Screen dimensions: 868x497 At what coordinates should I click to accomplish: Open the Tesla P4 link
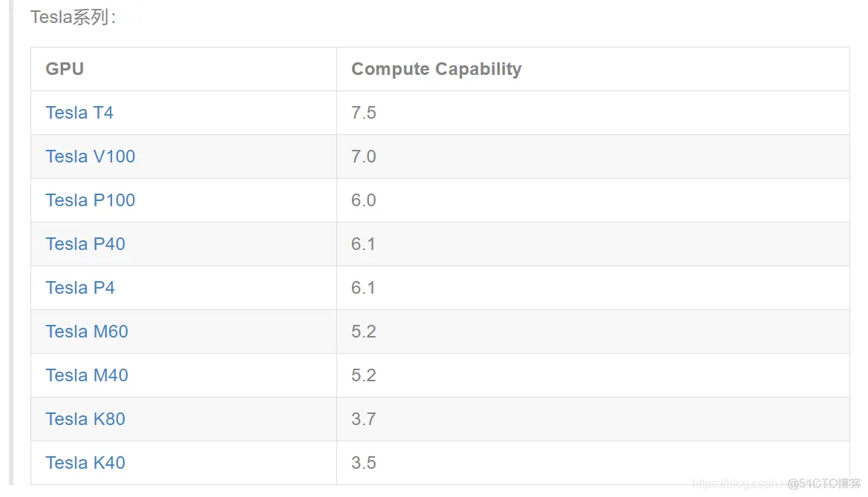click(79, 288)
